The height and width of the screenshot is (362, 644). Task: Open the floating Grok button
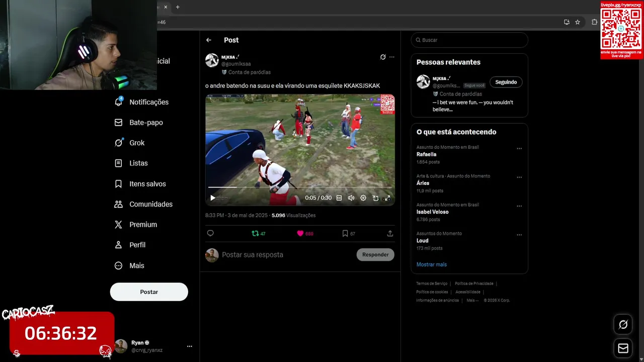[623, 325]
